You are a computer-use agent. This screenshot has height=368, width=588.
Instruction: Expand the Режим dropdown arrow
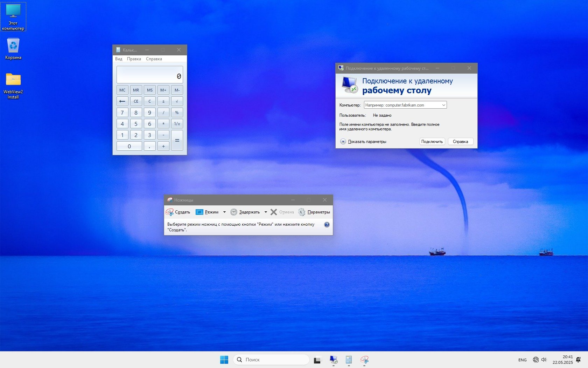(224, 212)
